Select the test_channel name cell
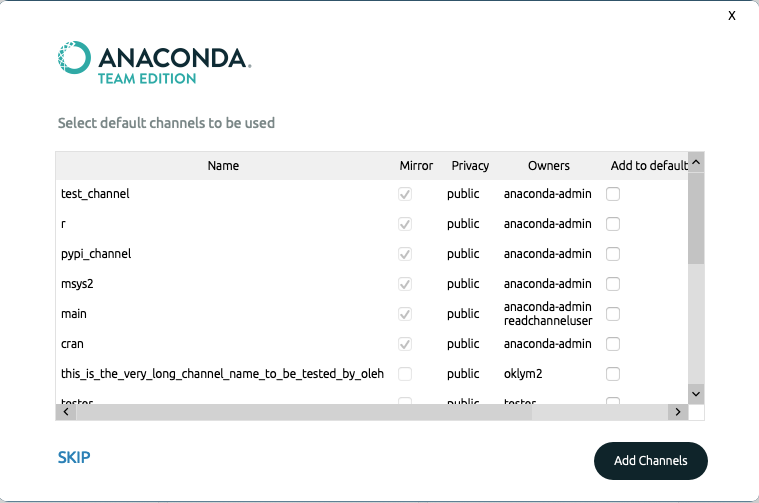This screenshot has width=759, height=503. tap(95, 194)
